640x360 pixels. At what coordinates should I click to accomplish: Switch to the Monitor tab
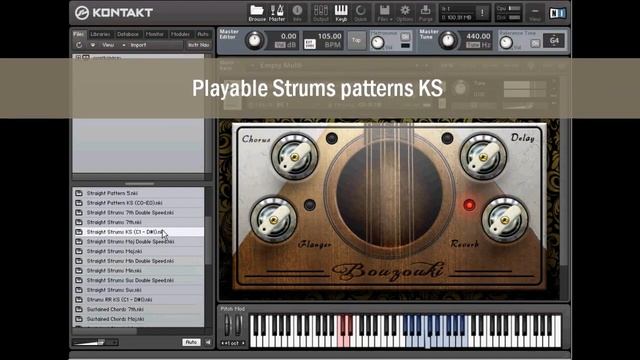(x=155, y=34)
